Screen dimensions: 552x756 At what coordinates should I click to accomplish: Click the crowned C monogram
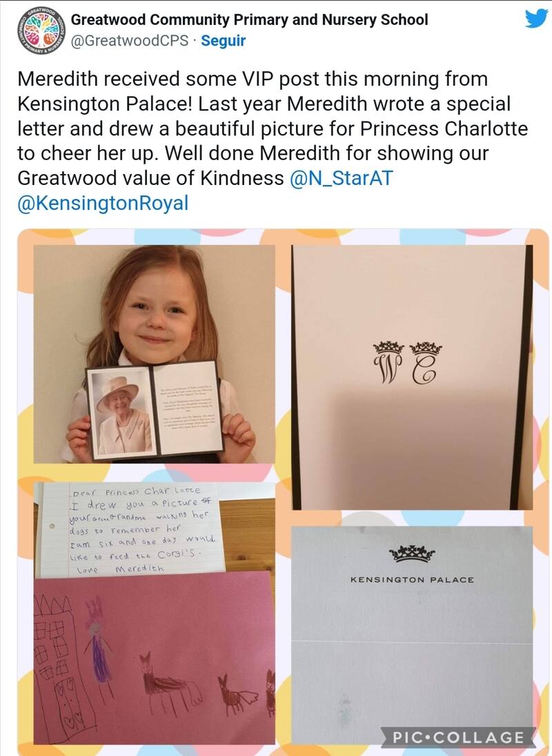click(425, 362)
